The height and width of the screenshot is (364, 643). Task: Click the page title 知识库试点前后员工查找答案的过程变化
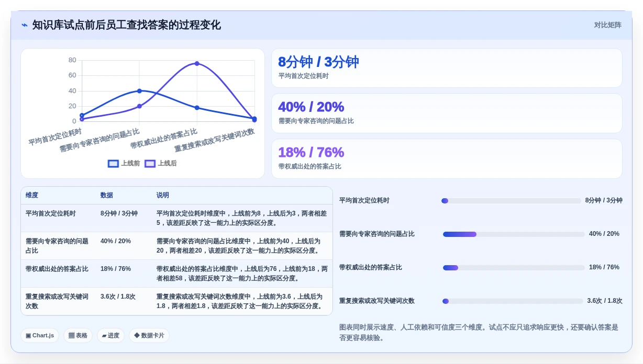tap(127, 25)
